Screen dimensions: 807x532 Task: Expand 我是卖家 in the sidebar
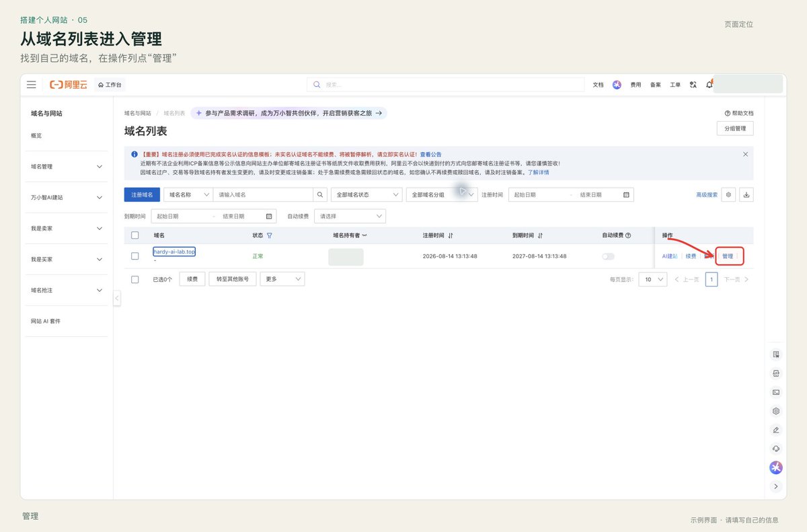pos(66,229)
